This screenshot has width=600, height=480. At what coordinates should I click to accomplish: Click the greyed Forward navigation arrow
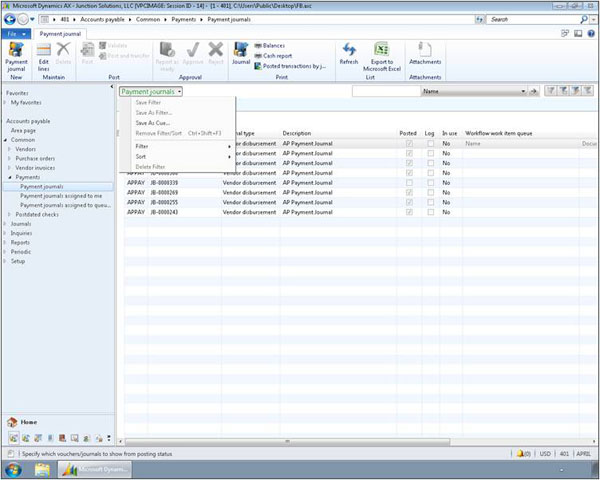click(23, 19)
